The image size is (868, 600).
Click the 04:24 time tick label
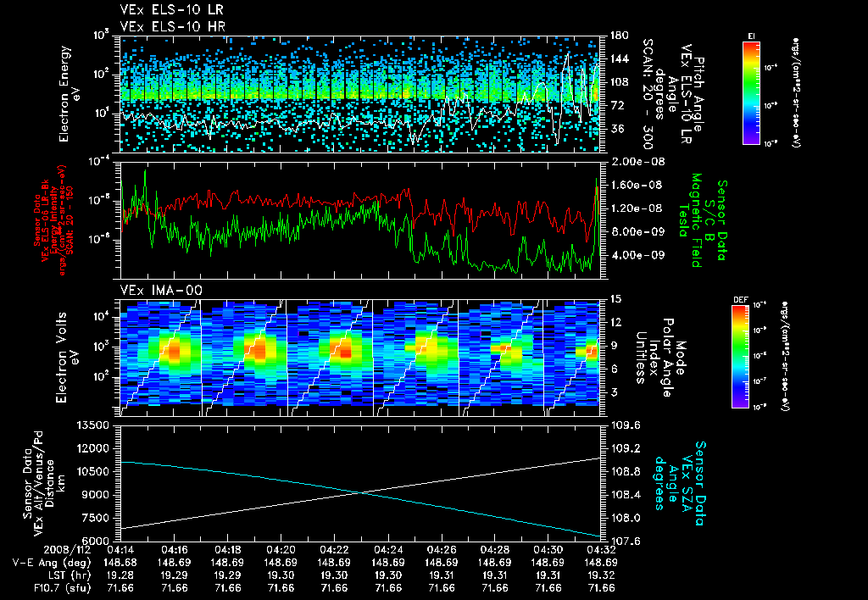388,550
